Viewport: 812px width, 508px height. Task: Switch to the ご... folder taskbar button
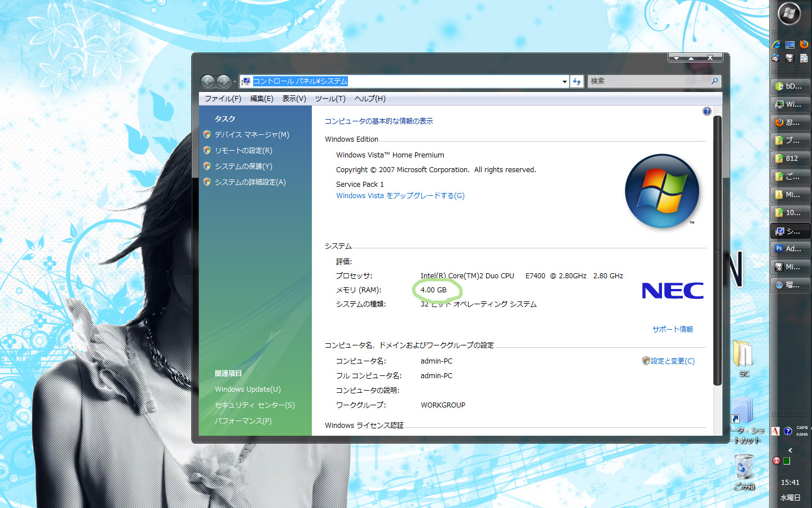click(790, 177)
